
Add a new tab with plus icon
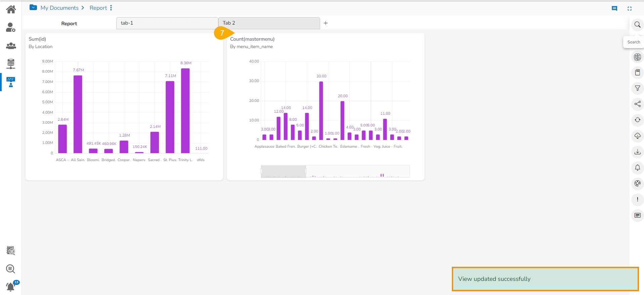(326, 23)
